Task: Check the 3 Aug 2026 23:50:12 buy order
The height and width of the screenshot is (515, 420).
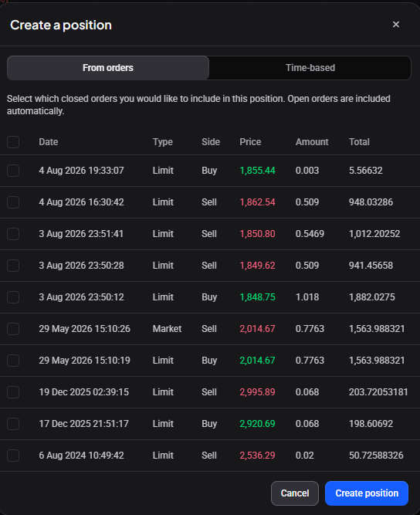Action: [13, 297]
